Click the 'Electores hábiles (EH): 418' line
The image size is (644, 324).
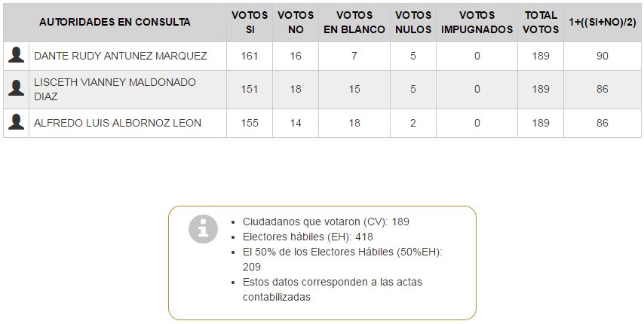[x=308, y=237]
